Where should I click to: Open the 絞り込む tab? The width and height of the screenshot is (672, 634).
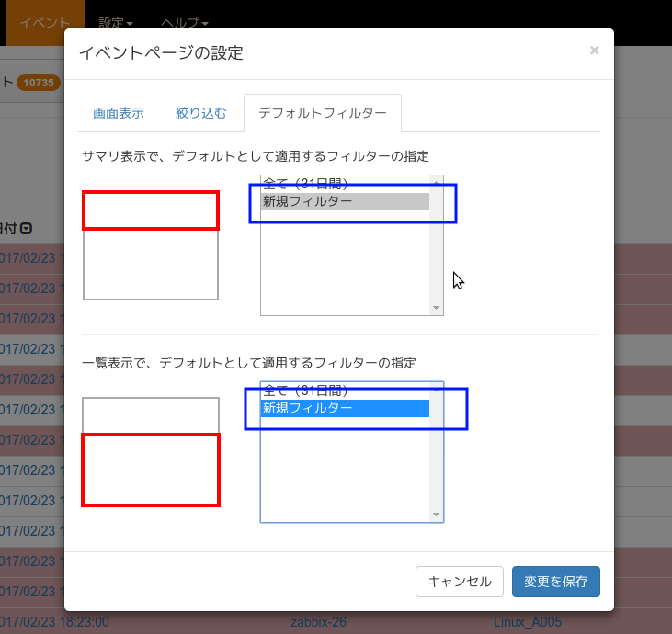tap(200, 114)
